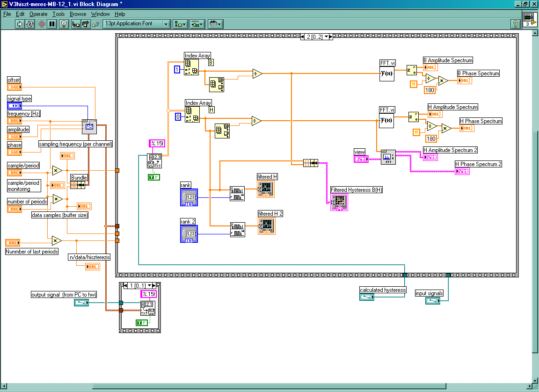The height and width of the screenshot is (392, 539).
Task: Select the Read From Spreadsheet File node
Action: (x=154, y=161)
